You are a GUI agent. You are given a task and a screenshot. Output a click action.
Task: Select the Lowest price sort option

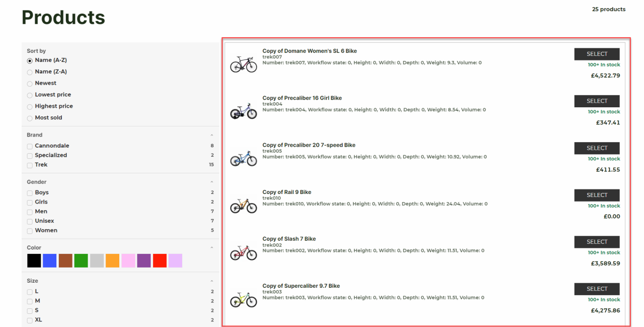[30, 95]
